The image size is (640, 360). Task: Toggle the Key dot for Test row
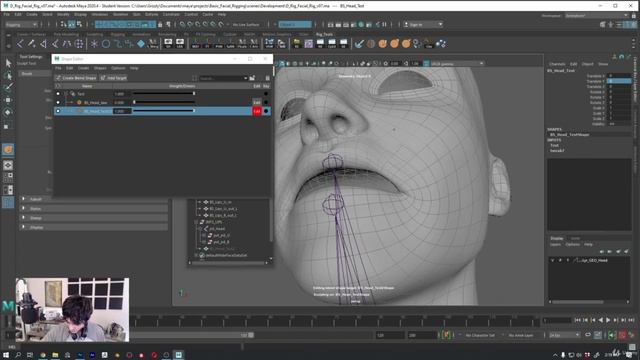[266, 94]
